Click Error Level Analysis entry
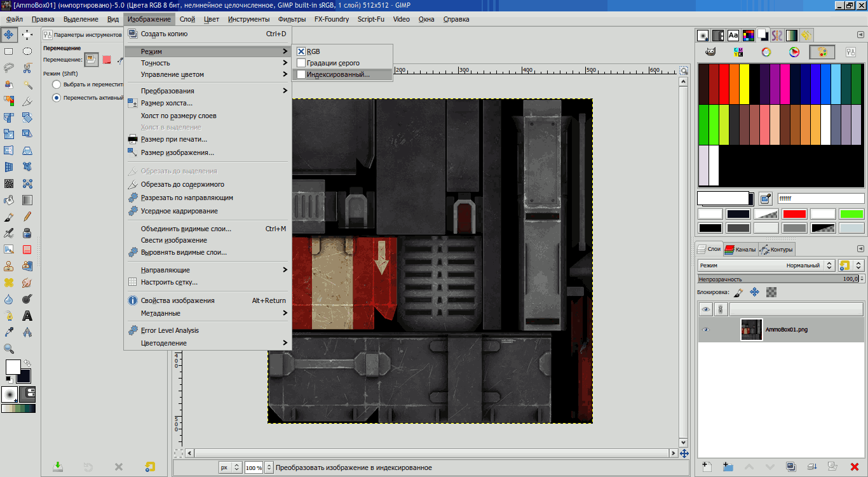868x477 pixels. (208, 330)
